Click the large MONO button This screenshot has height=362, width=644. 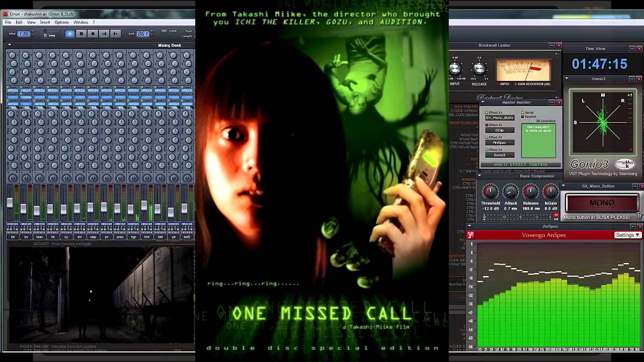pos(602,203)
